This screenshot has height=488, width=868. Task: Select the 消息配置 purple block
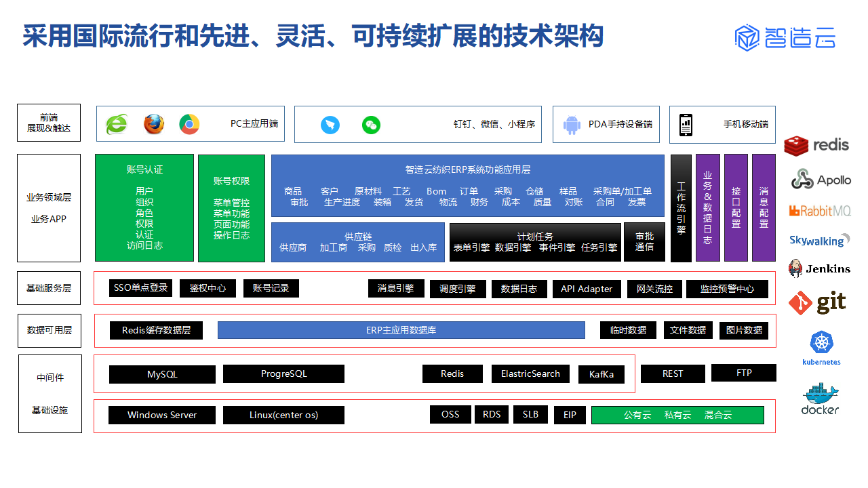pyautogui.click(x=764, y=207)
